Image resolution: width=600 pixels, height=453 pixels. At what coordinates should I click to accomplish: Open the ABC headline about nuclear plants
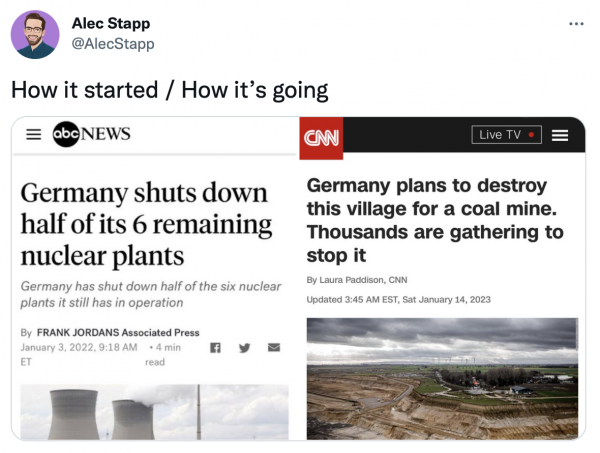click(x=144, y=222)
